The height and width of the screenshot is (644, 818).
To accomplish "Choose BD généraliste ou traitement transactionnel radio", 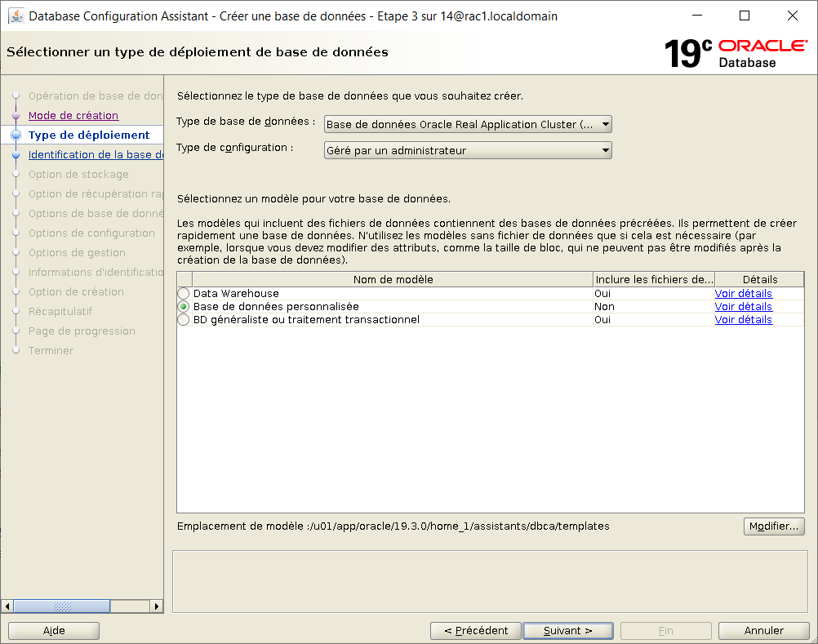I will (184, 320).
